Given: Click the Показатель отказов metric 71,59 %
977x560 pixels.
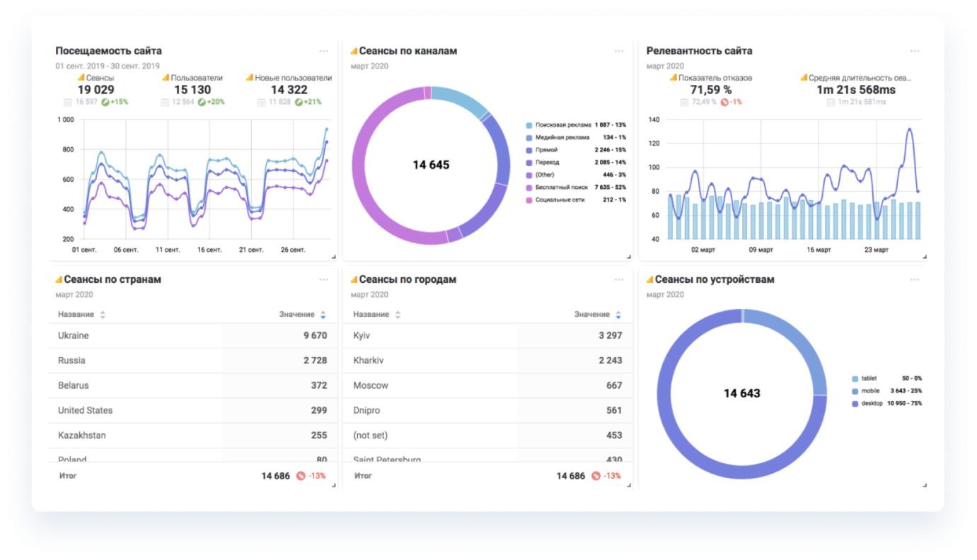Looking at the screenshot, I should coord(711,90).
